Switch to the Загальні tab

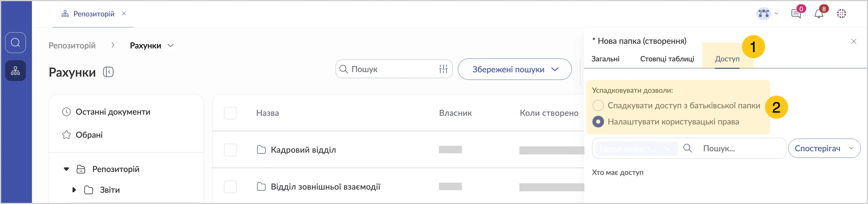point(605,59)
